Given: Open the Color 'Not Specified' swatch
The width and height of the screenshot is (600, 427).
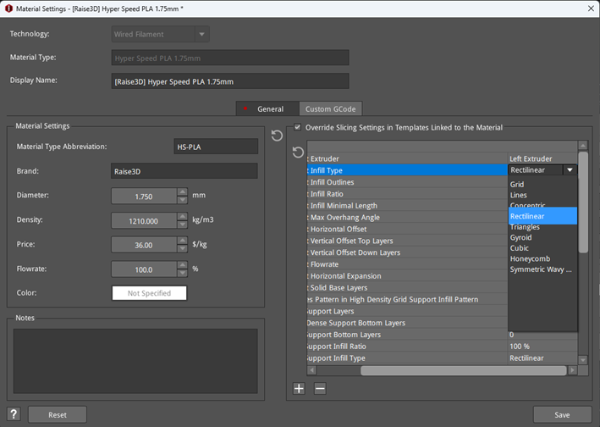Looking at the screenshot, I should click(x=149, y=293).
